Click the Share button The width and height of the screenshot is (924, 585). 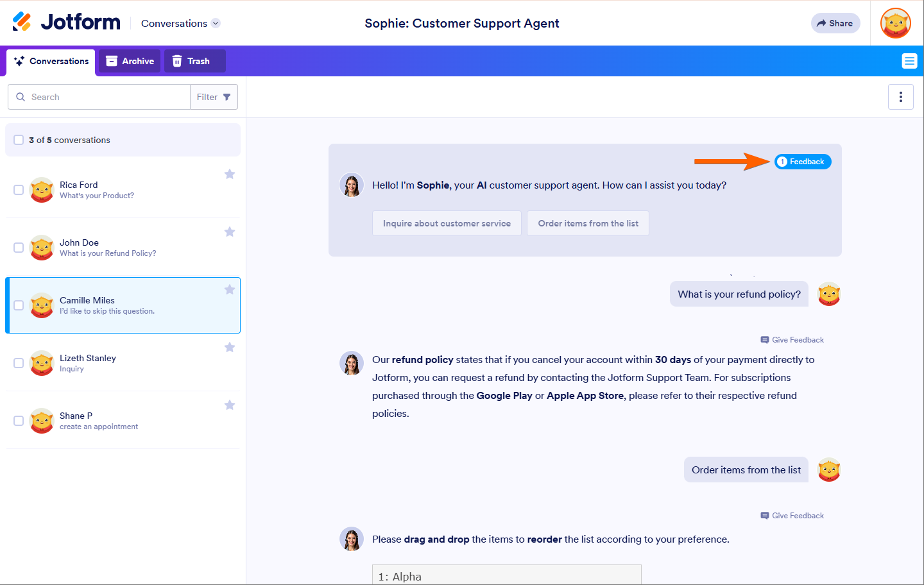[x=835, y=23]
